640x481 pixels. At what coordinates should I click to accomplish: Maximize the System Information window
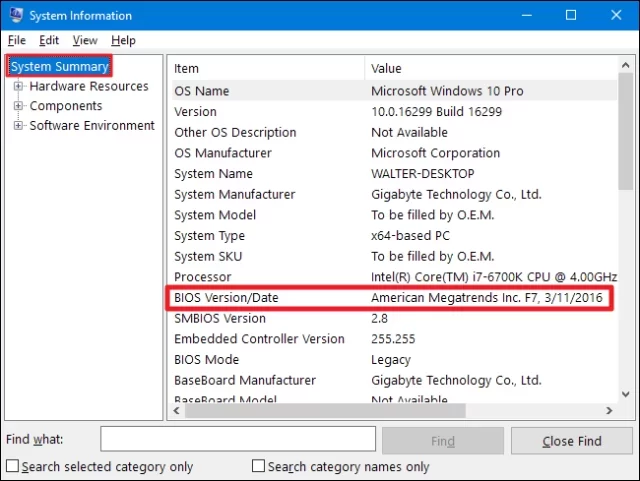click(571, 15)
